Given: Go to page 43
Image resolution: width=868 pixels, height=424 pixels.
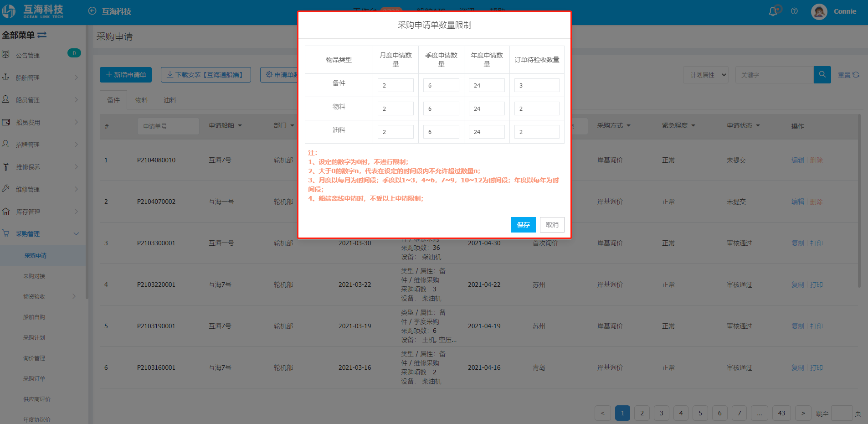Looking at the screenshot, I should point(781,413).
